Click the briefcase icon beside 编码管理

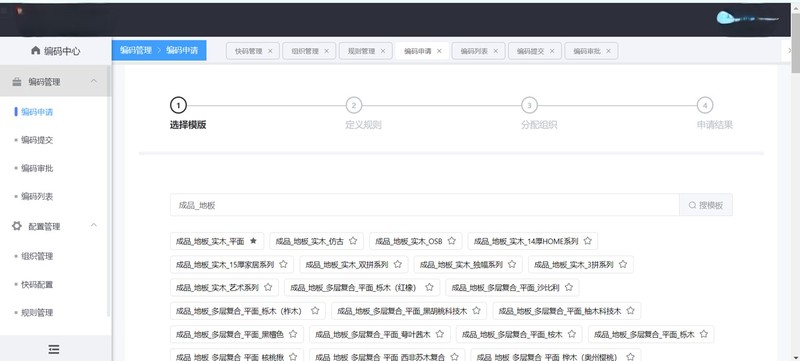tap(17, 82)
